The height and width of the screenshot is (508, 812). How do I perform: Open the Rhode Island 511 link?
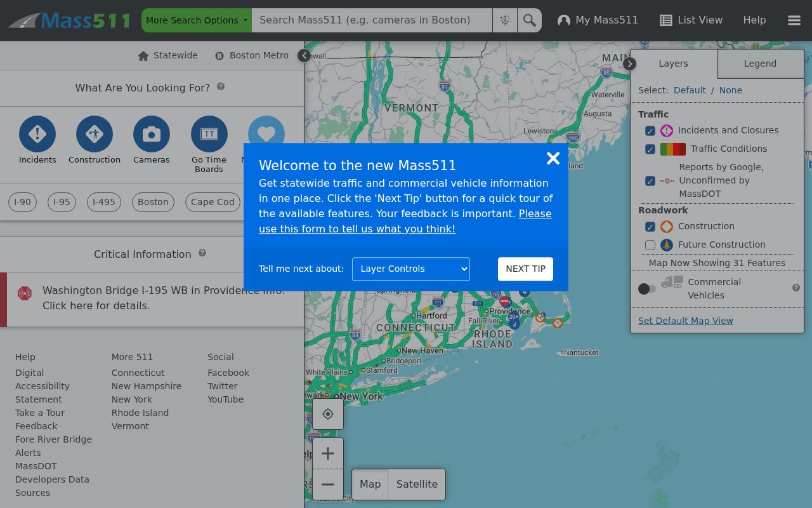coord(140,413)
